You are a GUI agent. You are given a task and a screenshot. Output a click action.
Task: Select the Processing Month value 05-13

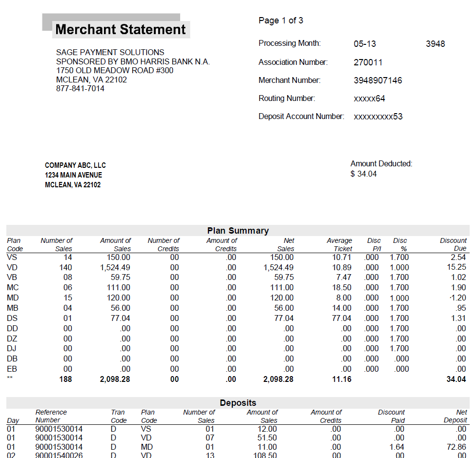tap(364, 43)
